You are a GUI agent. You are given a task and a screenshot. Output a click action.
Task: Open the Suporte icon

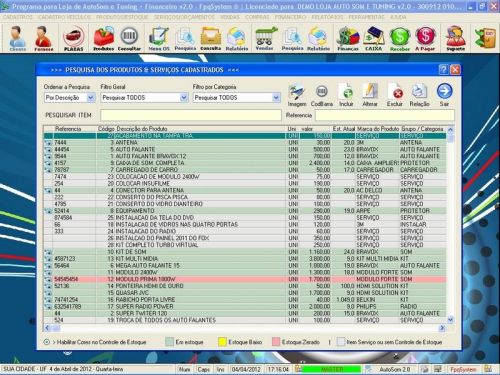[455, 38]
